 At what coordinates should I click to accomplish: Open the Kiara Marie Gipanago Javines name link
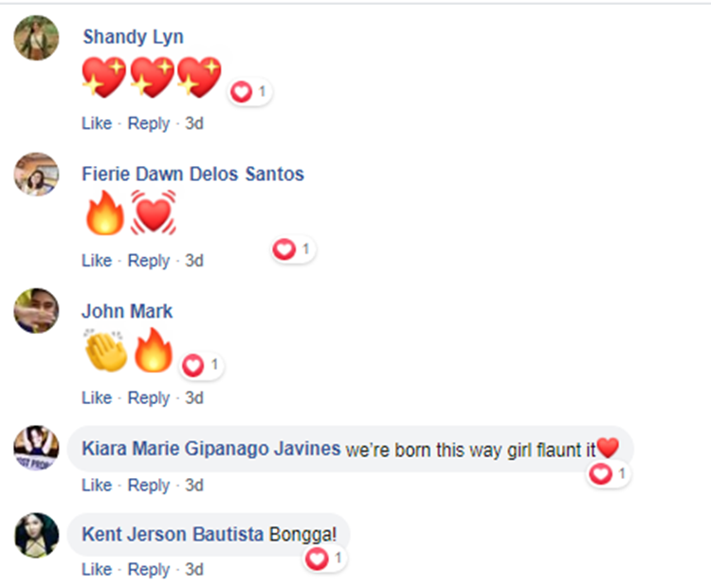210,449
